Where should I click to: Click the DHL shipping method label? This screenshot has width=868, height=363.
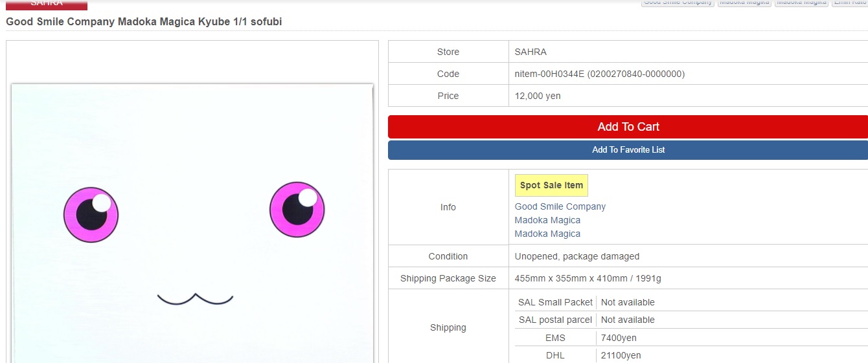pos(555,355)
